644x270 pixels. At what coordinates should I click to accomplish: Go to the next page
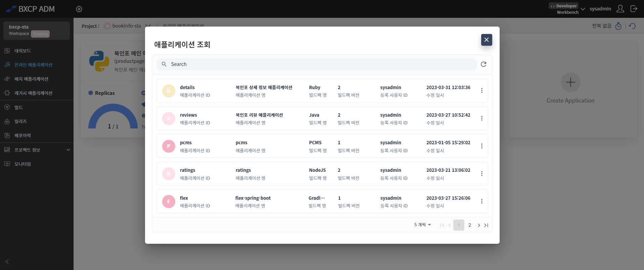click(x=479, y=225)
